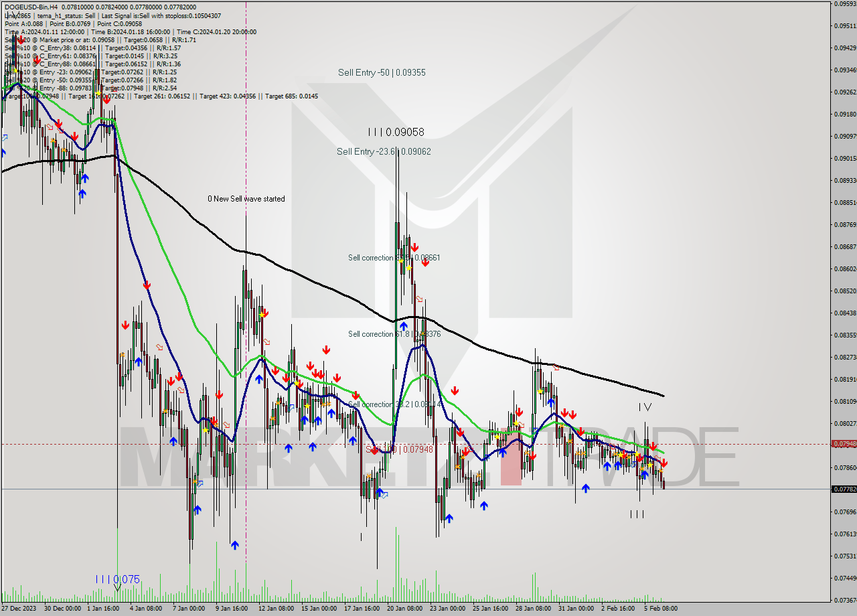Click the 31 Jan 00:00 time label

[x=576, y=609]
